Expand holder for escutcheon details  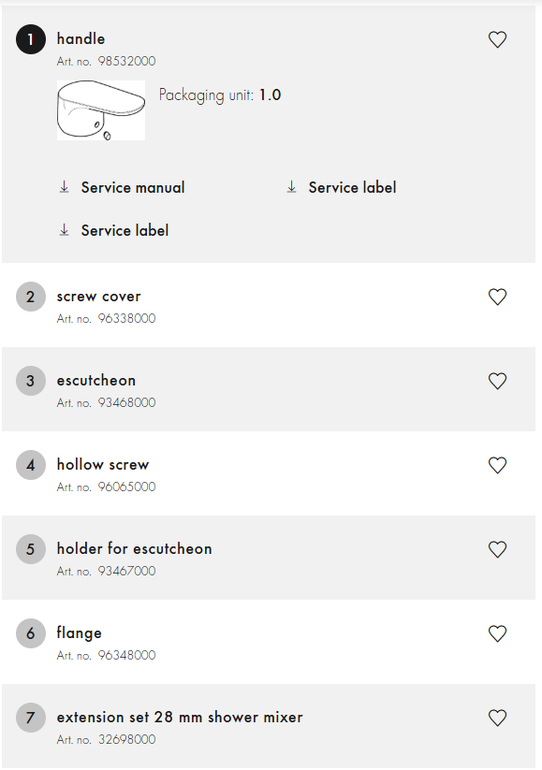(x=269, y=558)
